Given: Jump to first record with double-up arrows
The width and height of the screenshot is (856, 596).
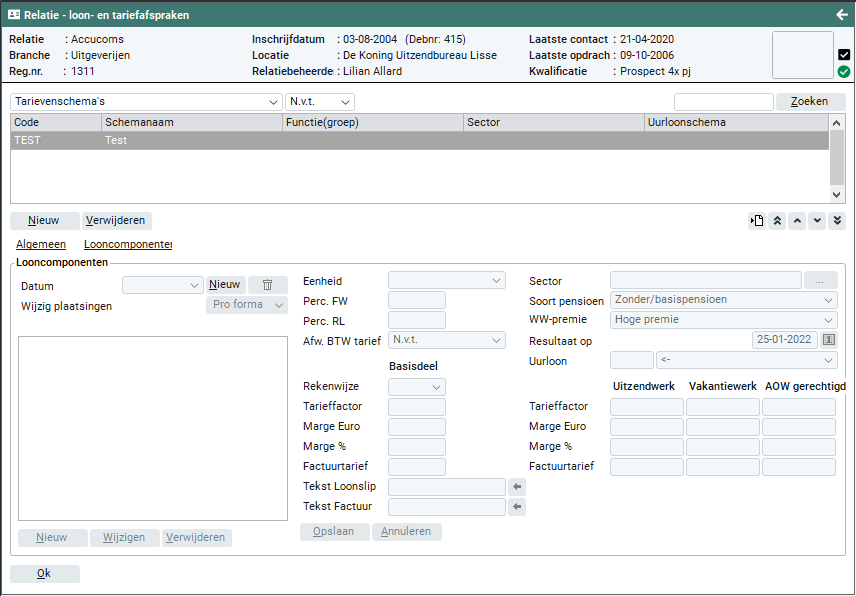Looking at the screenshot, I should click(x=777, y=221).
